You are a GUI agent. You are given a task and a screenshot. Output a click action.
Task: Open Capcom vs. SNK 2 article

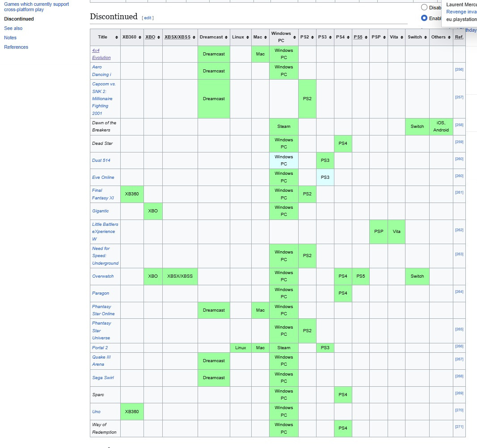pyautogui.click(x=104, y=99)
